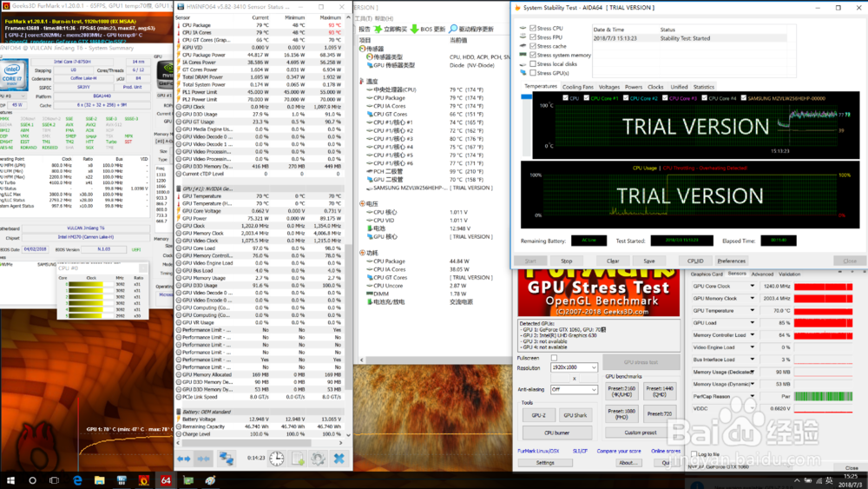Image resolution: width=868 pixels, height=489 pixels.
Task: Enable Stress local disks checkbox
Action: (x=533, y=63)
